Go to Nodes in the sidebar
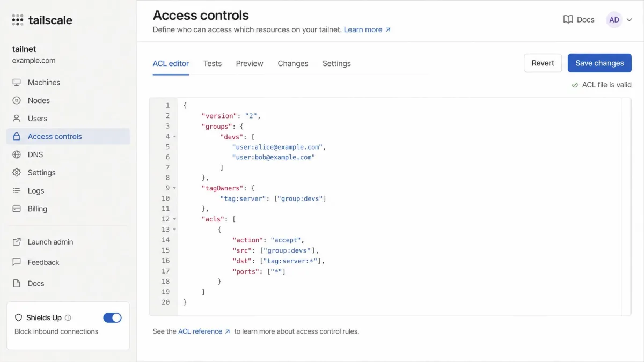644x362 pixels. [68, 100]
